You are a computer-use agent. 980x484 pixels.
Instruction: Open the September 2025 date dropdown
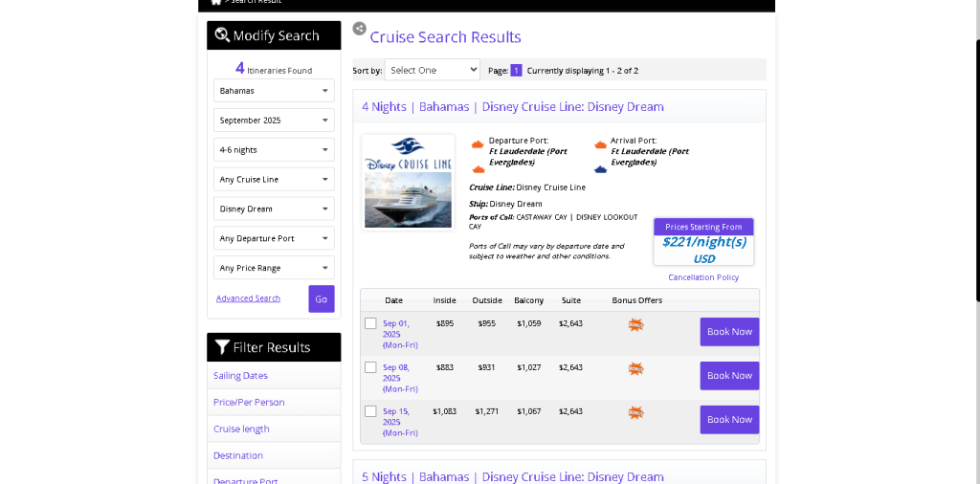[x=274, y=120]
